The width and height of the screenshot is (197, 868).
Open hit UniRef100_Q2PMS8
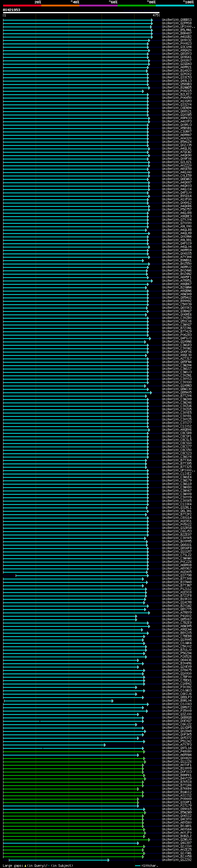point(177,23)
